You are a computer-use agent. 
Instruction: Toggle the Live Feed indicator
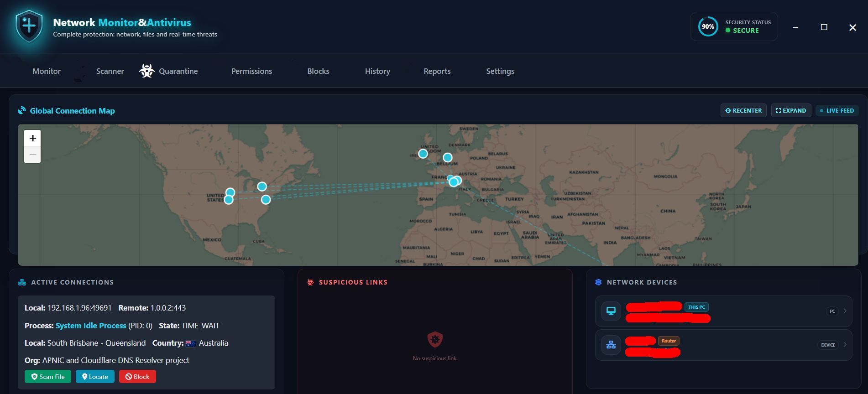(837, 110)
